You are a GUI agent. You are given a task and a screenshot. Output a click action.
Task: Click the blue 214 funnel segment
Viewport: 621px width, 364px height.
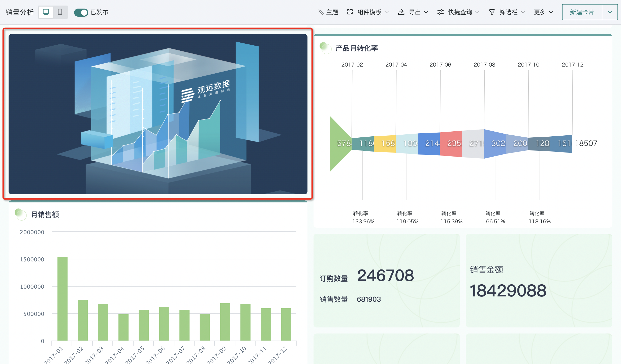click(429, 144)
